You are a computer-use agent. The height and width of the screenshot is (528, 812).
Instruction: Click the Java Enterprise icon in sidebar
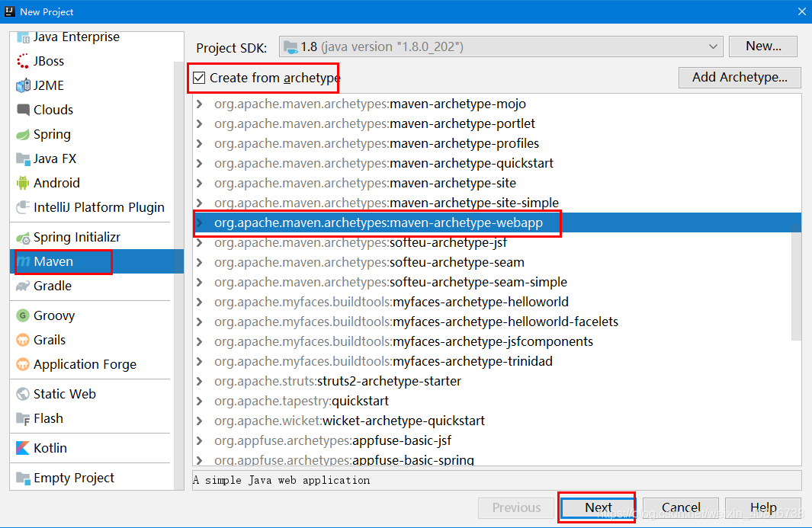click(x=23, y=37)
